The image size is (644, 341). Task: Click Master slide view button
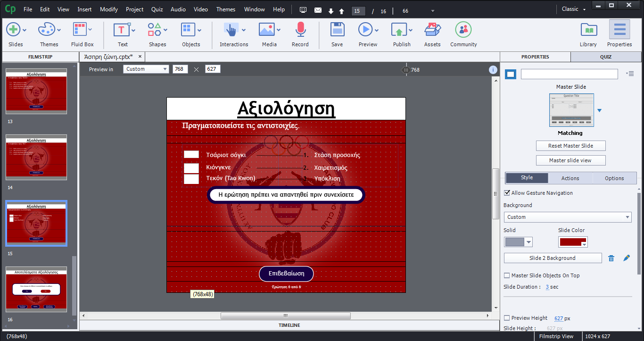point(570,160)
